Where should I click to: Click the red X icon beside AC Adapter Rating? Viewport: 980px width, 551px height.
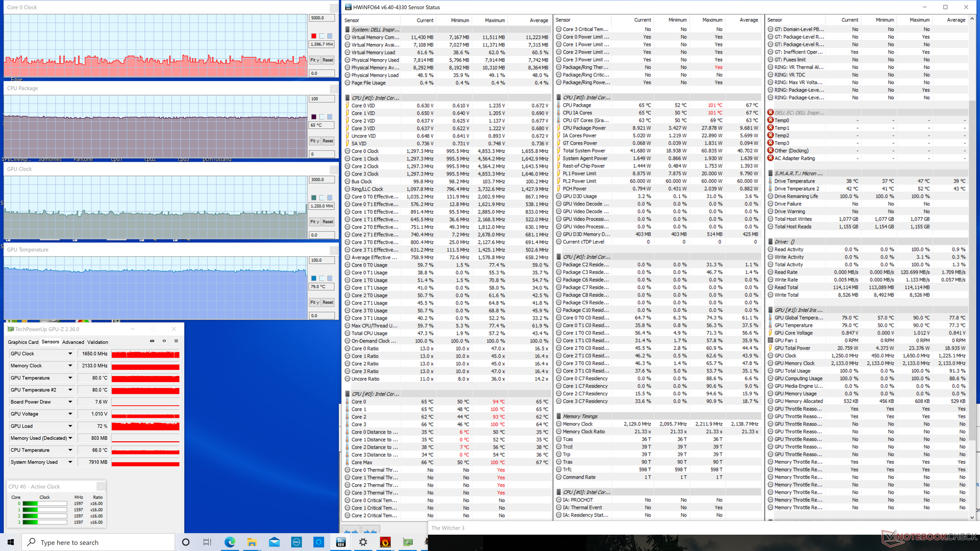(771, 158)
